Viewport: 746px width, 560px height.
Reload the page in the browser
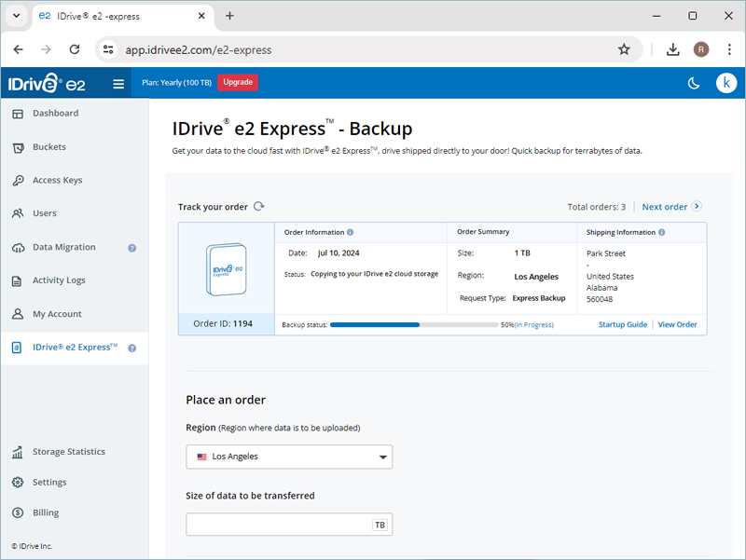click(x=75, y=49)
